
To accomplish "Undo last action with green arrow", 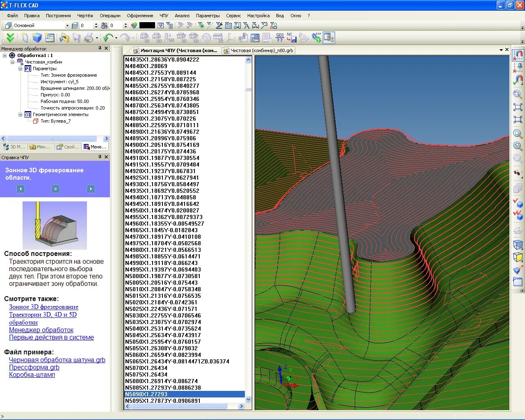I will tap(108, 38).
